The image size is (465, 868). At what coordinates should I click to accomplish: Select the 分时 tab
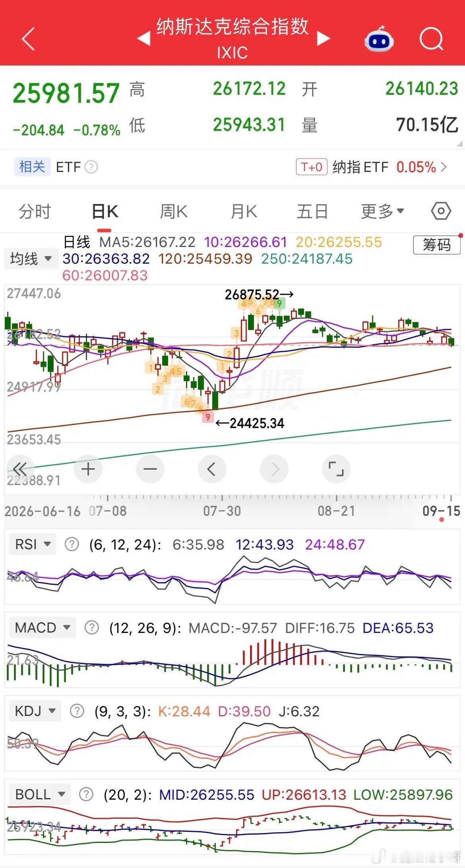(x=35, y=211)
